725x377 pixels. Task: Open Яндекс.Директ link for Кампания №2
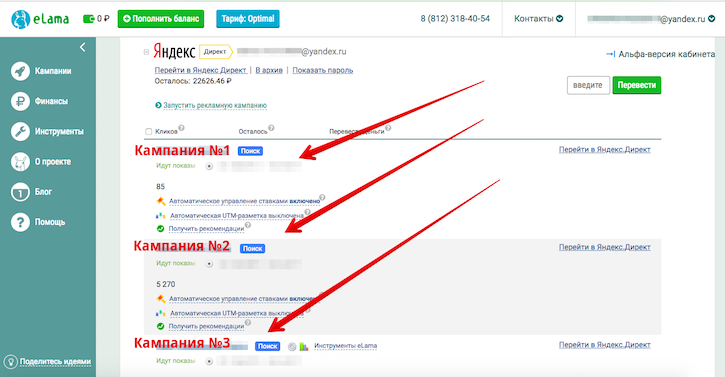[604, 247]
